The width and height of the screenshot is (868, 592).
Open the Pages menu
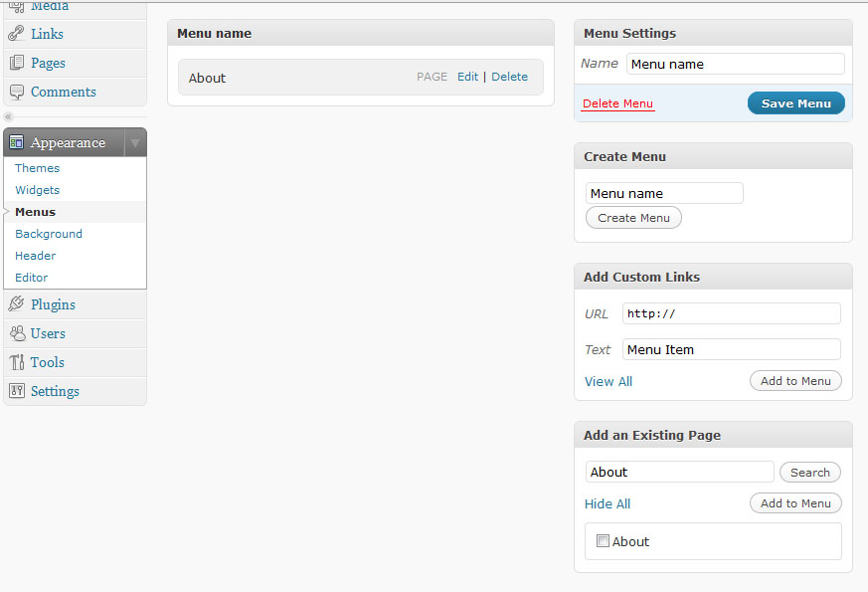click(48, 63)
